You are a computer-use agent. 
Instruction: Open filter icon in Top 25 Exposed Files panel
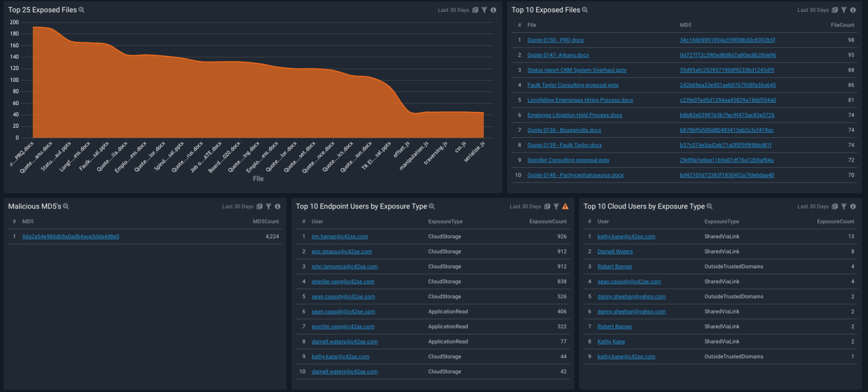point(484,10)
